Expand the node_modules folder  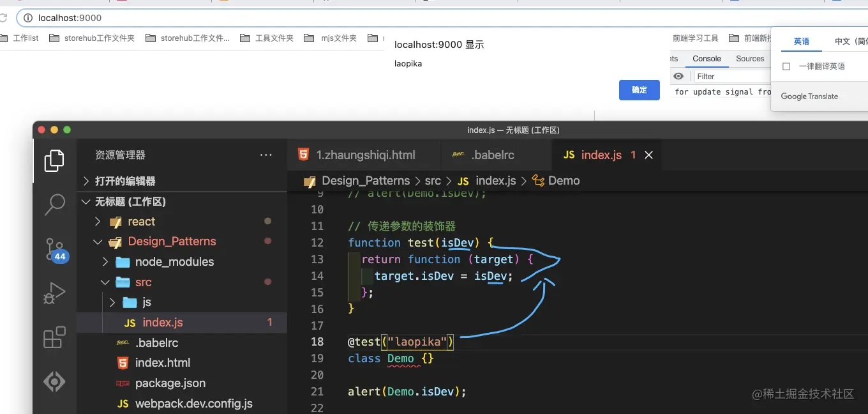click(x=105, y=262)
